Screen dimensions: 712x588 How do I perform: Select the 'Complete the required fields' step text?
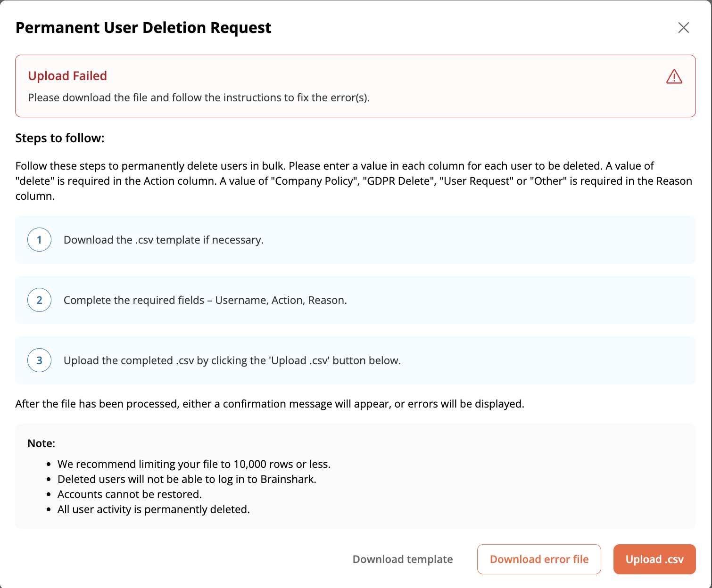point(205,300)
